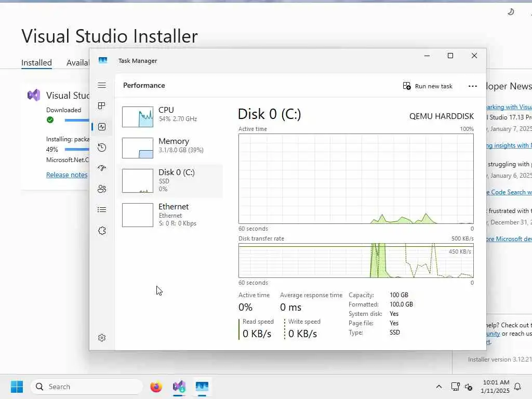Select Disk 0 (C:) performance entry
The image size is (532, 399).
pyautogui.click(x=170, y=181)
